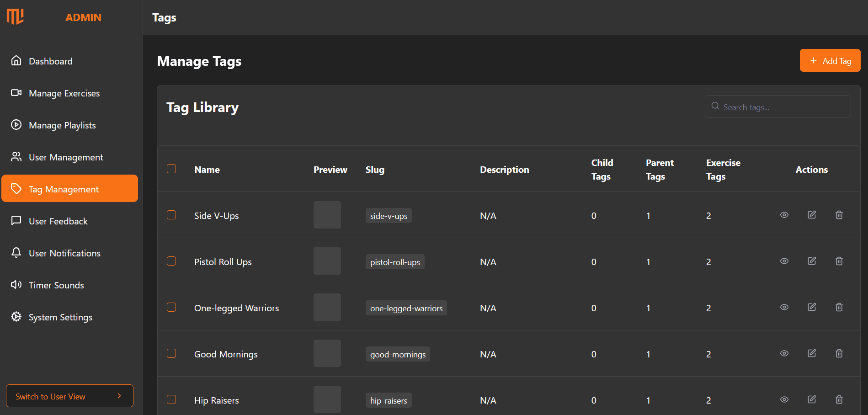Open User Notifications section
The width and height of the screenshot is (868, 415).
[x=69, y=253]
